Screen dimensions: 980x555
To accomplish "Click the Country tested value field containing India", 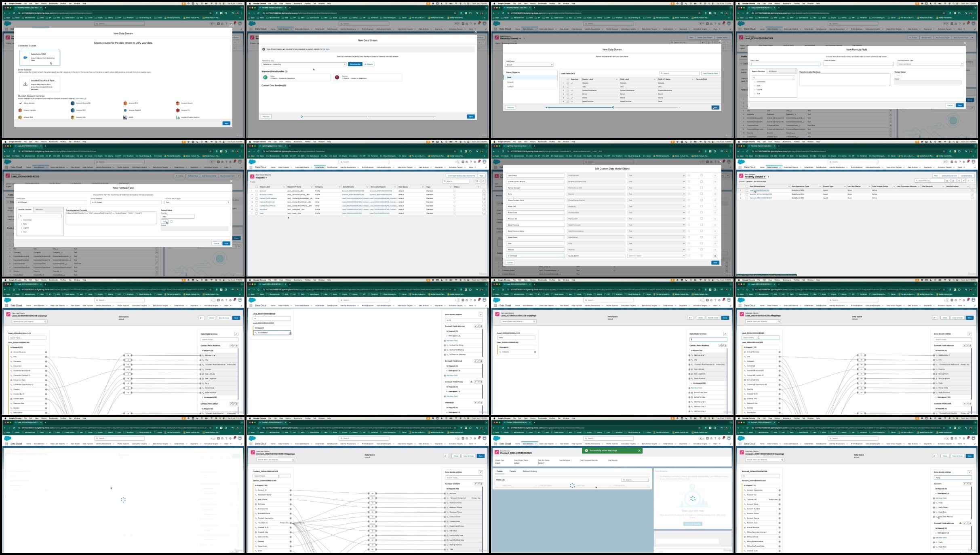I will coord(177,217).
